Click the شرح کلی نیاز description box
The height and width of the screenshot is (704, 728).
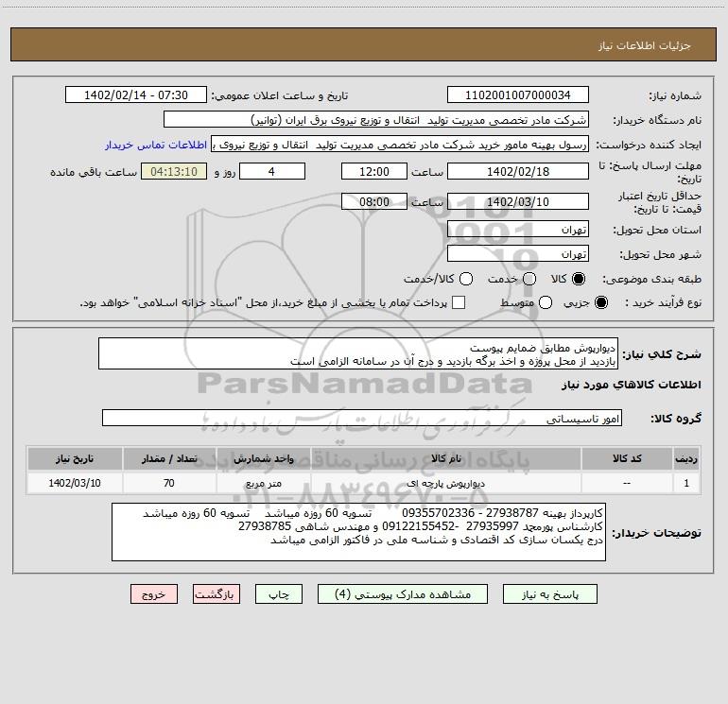tap(358, 353)
